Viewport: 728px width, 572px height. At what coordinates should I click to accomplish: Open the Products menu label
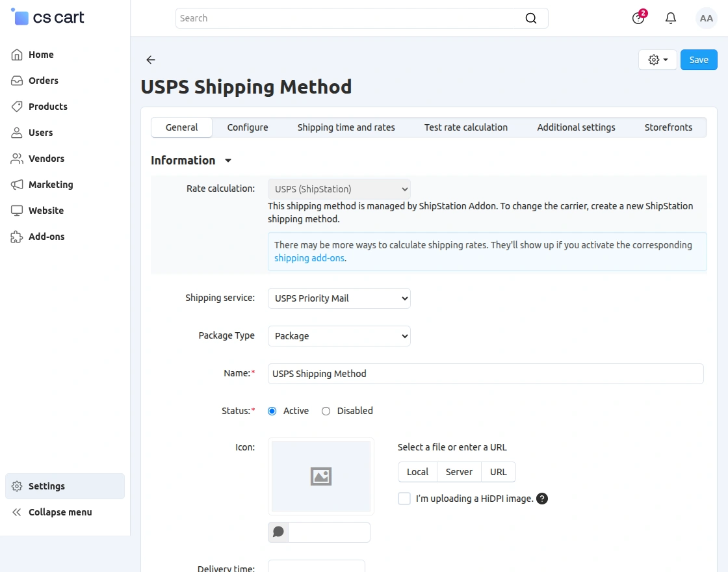(x=48, y=107)
